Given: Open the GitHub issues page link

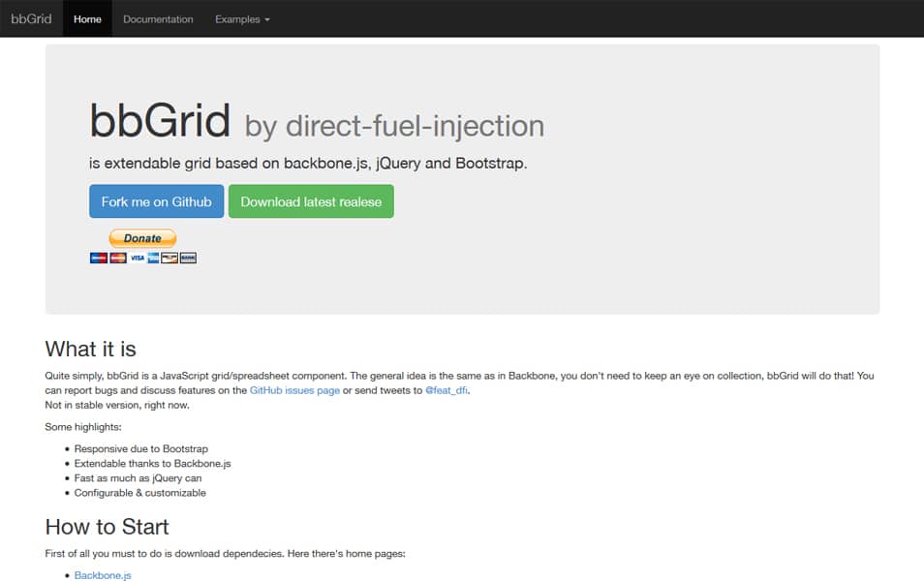Looking at the screenshot, I should pos(294,389).
